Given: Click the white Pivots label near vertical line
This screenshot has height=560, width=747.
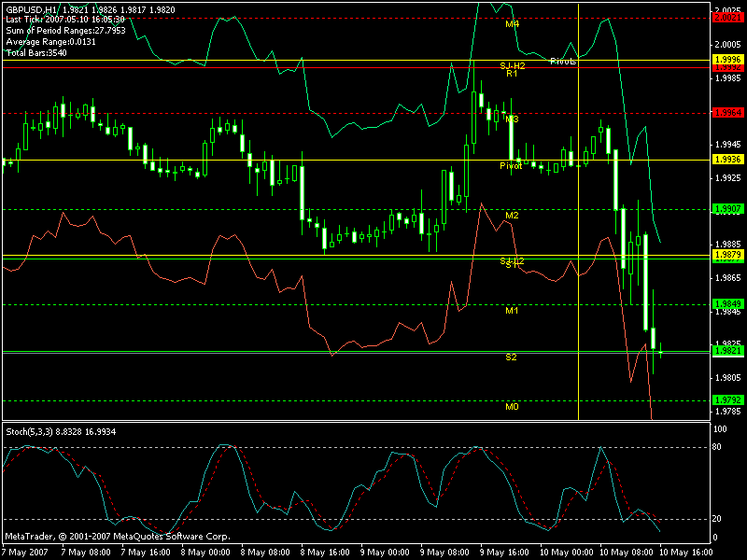Looking at the screenshot, I should point(563,62).
